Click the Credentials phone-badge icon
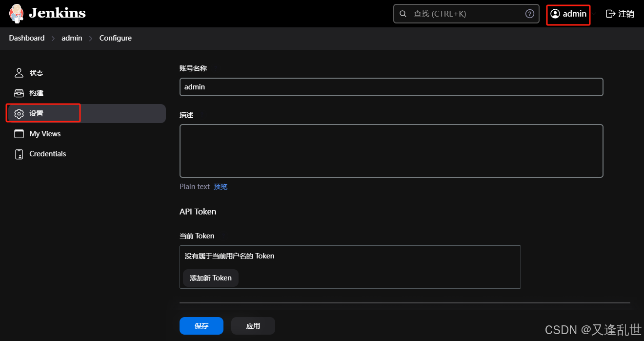Screen dimensions: 644x341 pos(19,154)
